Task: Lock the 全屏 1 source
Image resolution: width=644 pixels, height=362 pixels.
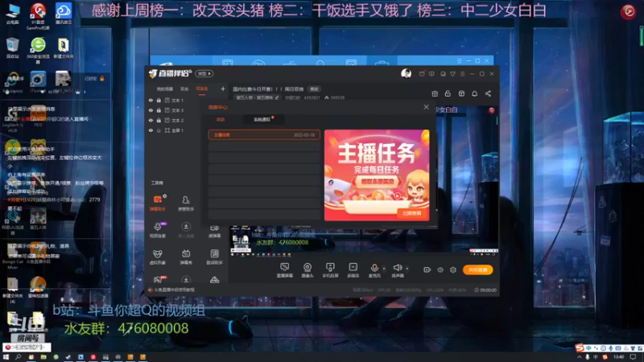Action: coord(159,130)
